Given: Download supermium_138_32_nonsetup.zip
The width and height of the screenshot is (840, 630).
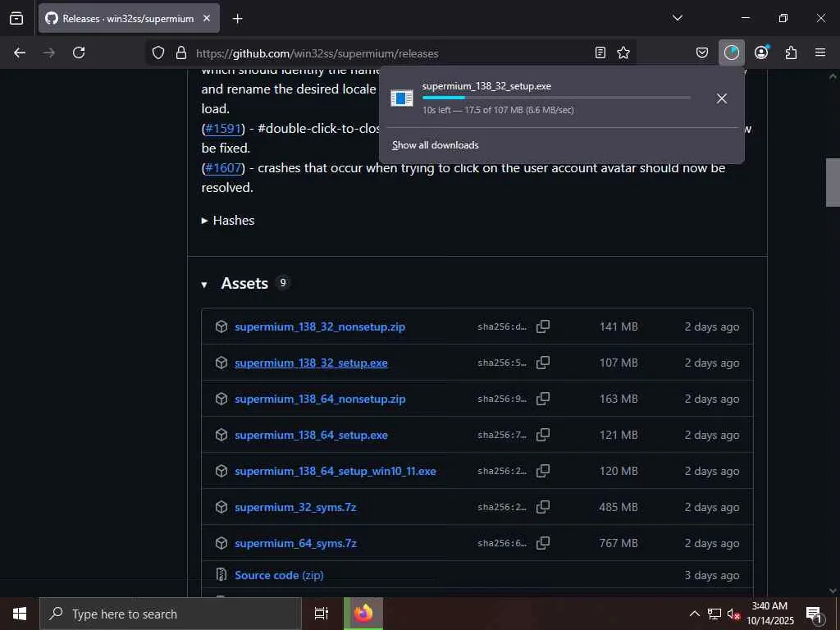Looking at the screenshot, I should (320, 326).
